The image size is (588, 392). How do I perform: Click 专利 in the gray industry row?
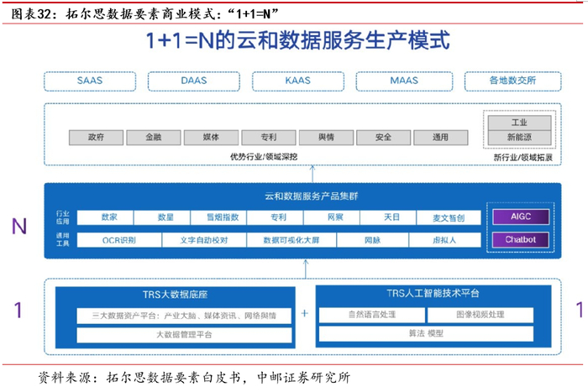[269, 138]
